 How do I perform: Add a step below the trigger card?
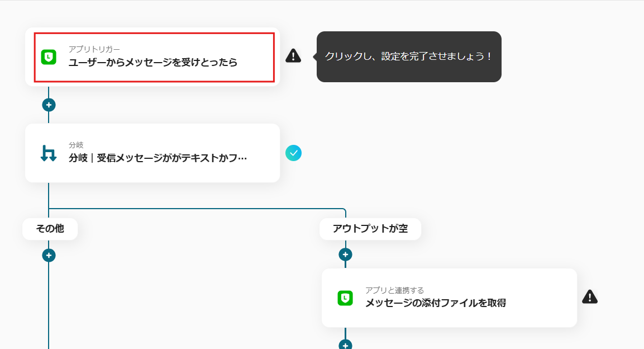pyautogui.click(x=49, y=105)
